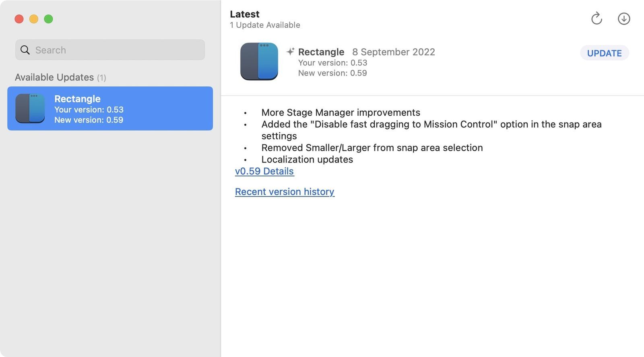Image resolution: width=644 pixels, height=357 pixels.
Task: Click the magnifying glass search icon
Action: (25, 50)
